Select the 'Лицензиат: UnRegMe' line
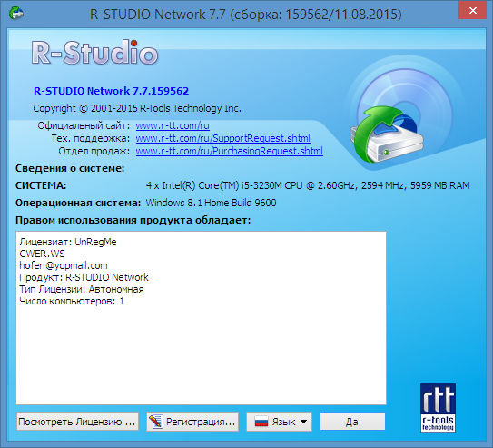The height and width of the screenshot is (448, 493). tap(68, 242)
